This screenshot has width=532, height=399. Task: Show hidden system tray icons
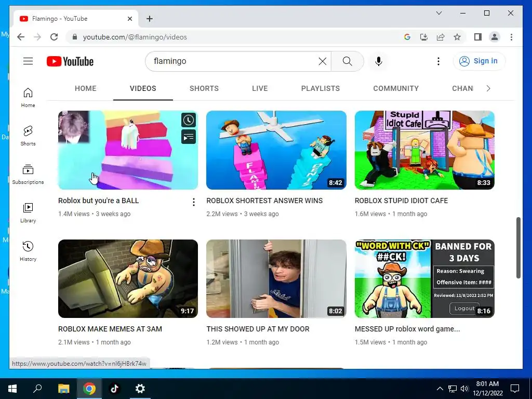(440, 389)
